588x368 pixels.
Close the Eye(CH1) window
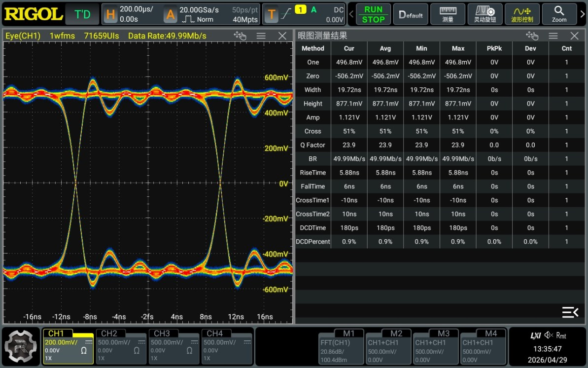(282, 36)
